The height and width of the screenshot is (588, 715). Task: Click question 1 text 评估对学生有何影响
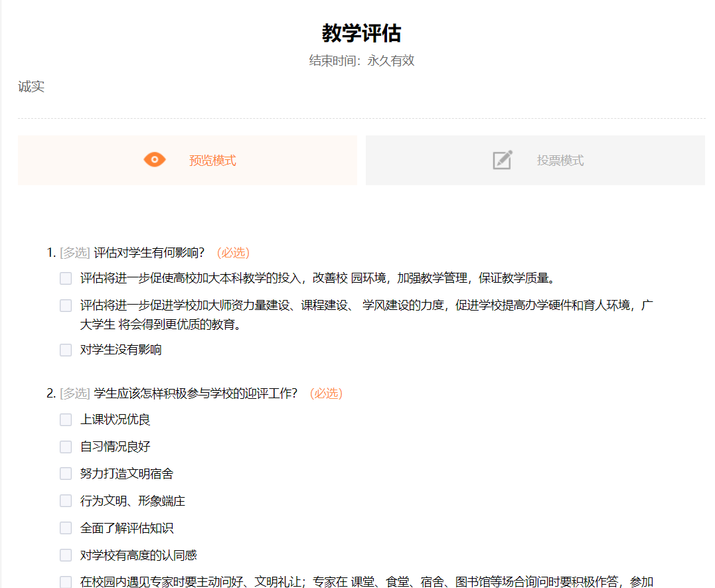pyautogui.click(x=149, y=253)
